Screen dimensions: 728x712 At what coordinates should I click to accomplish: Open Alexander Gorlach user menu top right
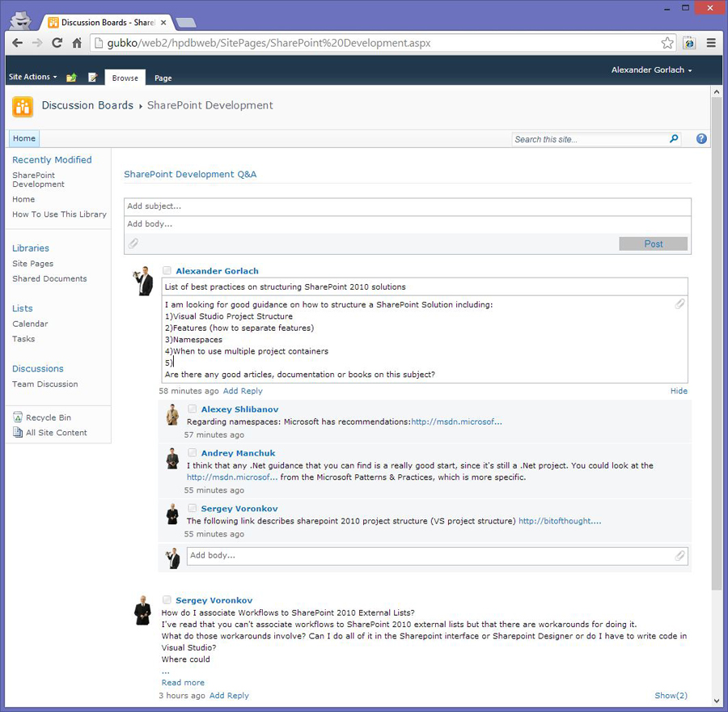[651, 70]
